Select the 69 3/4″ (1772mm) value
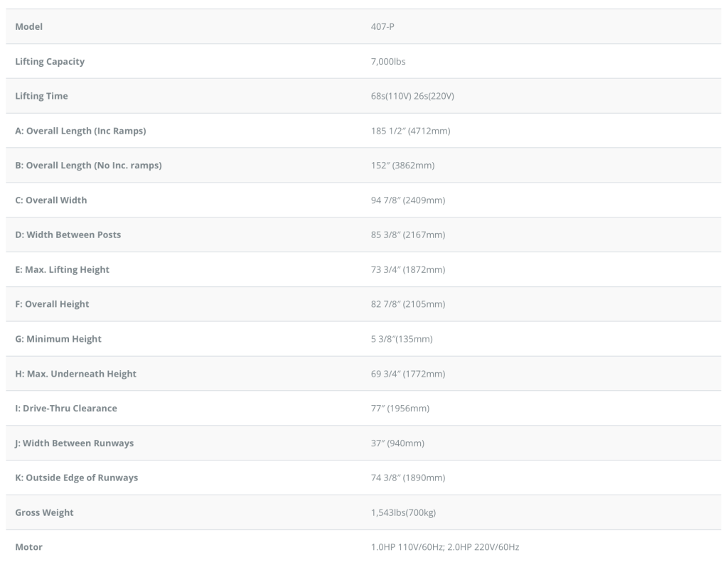The height and width of the screenshot is (577, 728). click(403, 374)
